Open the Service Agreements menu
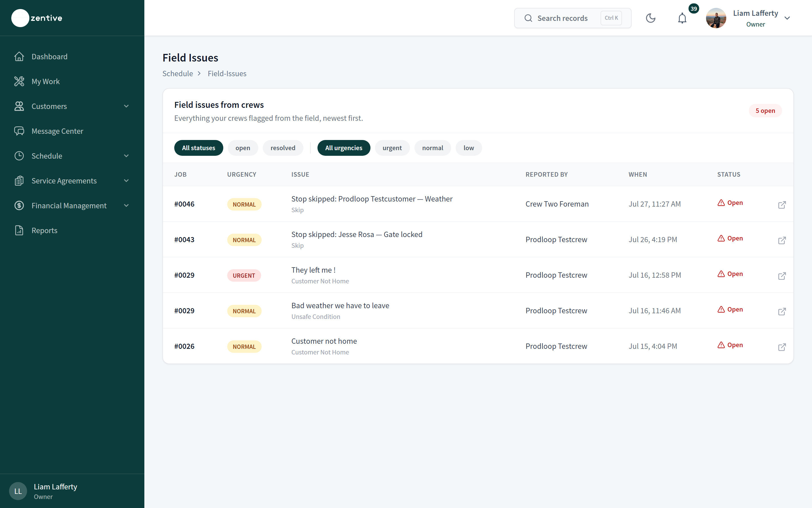This screenshot has width=812, height=508. coord(72,181)
